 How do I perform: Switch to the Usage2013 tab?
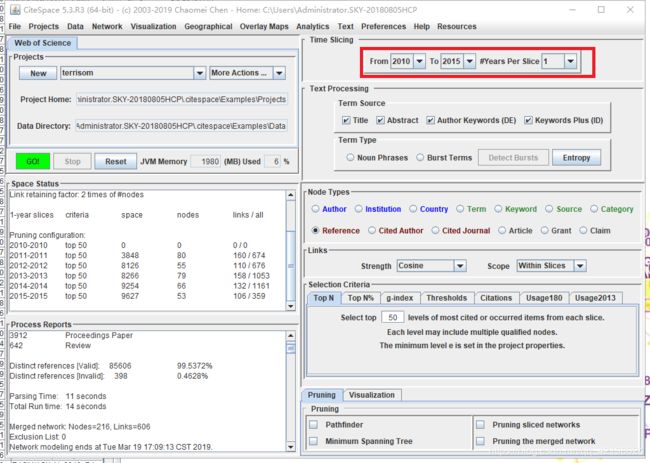click(x=595, y=298)
